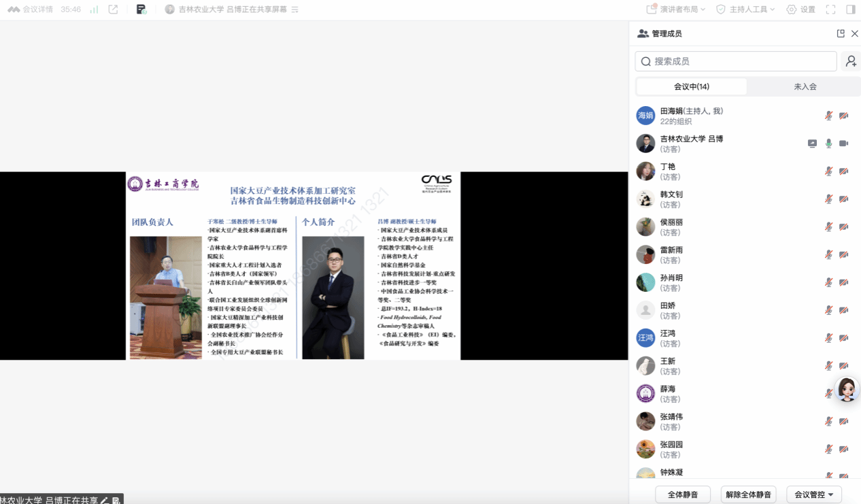
Task: Toggle the sidebar panel icon at top right
Action: pos(851,10)
